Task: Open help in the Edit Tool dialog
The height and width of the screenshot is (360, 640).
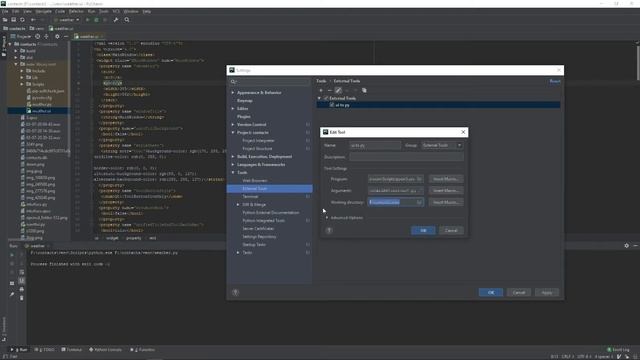Action: pyautogui.click(x=329, y=230)
